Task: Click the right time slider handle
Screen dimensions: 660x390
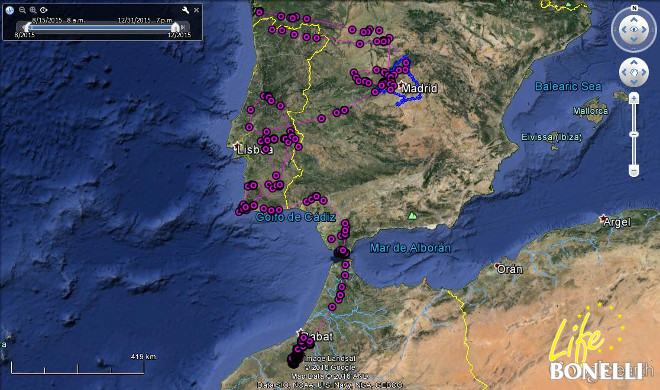Action: tap(176, 27)
